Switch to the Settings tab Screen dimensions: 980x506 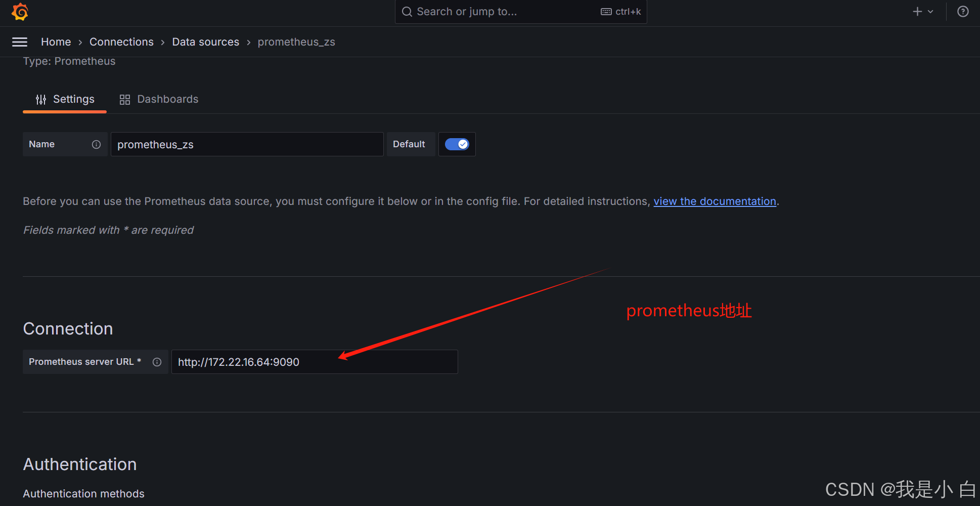click(x=65, y=99)
